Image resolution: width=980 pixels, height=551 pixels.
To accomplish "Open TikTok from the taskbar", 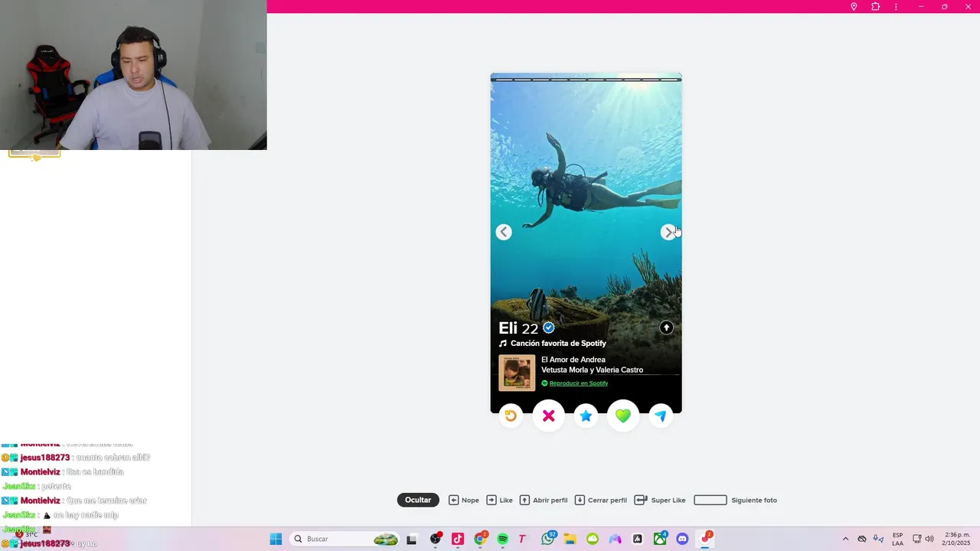I will (x=458, y=539).
